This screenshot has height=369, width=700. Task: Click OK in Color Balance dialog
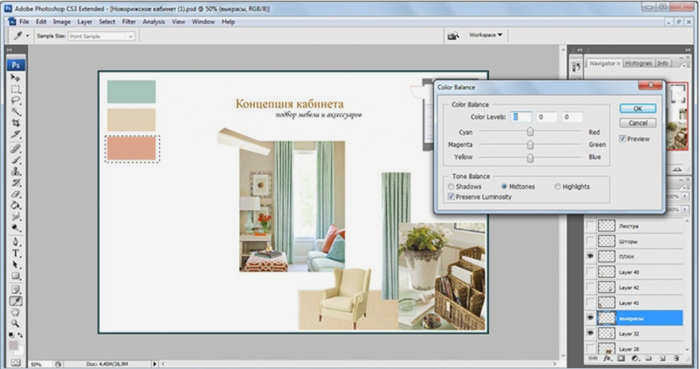pos(638,108)
